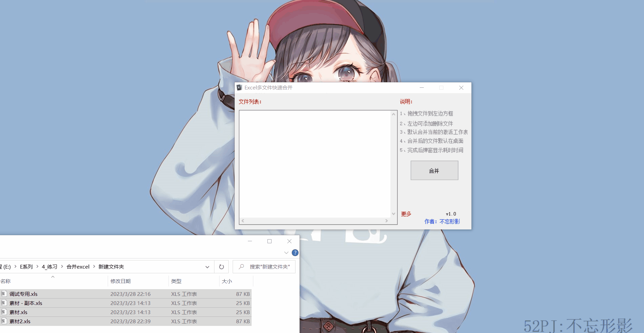Minimize the Explorer window

250,241
